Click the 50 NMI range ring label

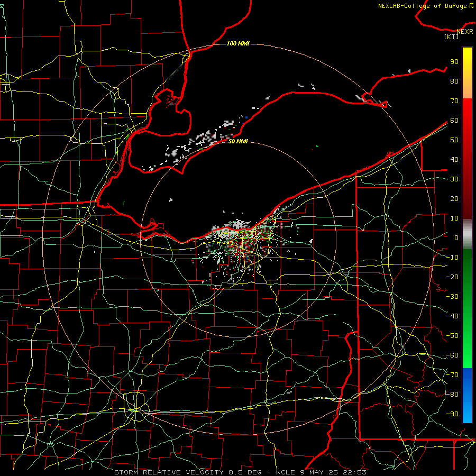[238, 141]
